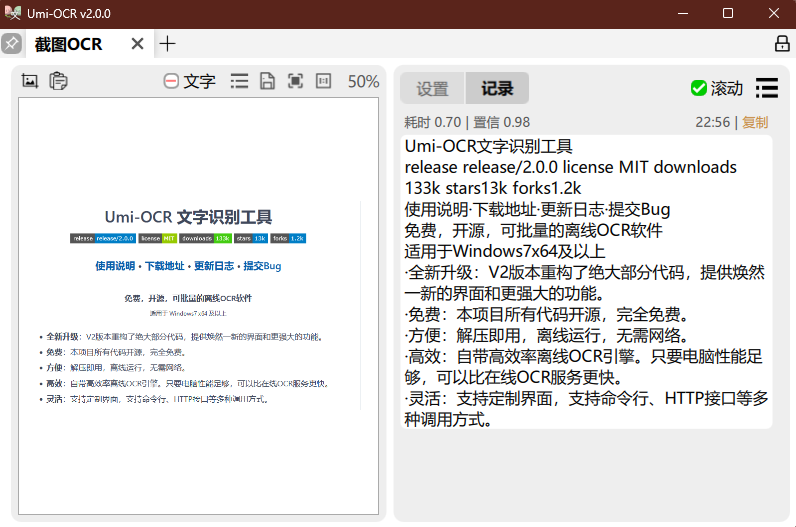Viewport: 796px width, 527px height.
Task: Switch to the 设置 settings tab
Action: 432,88
